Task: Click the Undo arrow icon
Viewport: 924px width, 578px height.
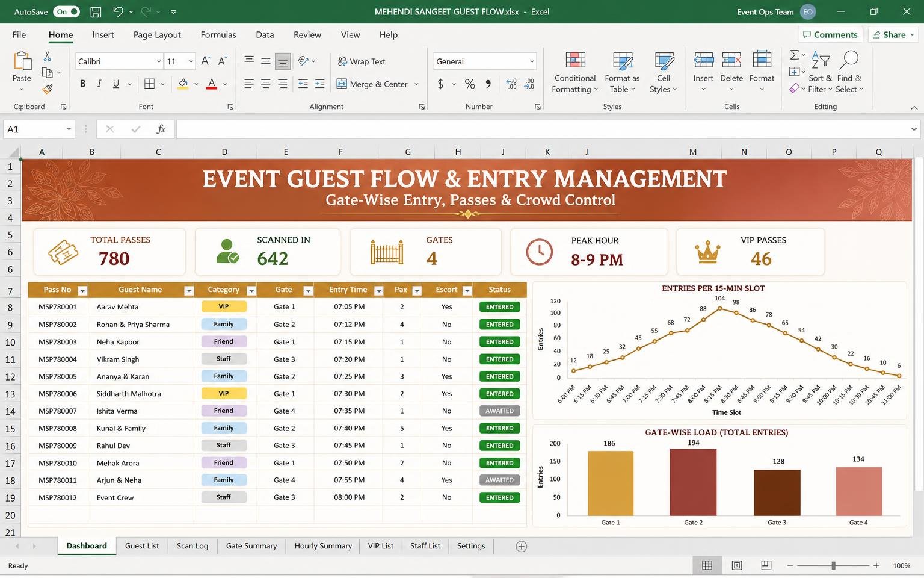Action: point(119,11)
